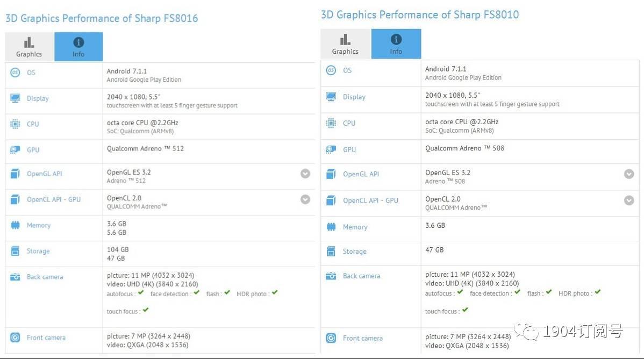The width and height of the screenshot is (644, 359).
Task: Click 'Android 7.1.1' OS value for FS8016
Action: tap(127, 71)
